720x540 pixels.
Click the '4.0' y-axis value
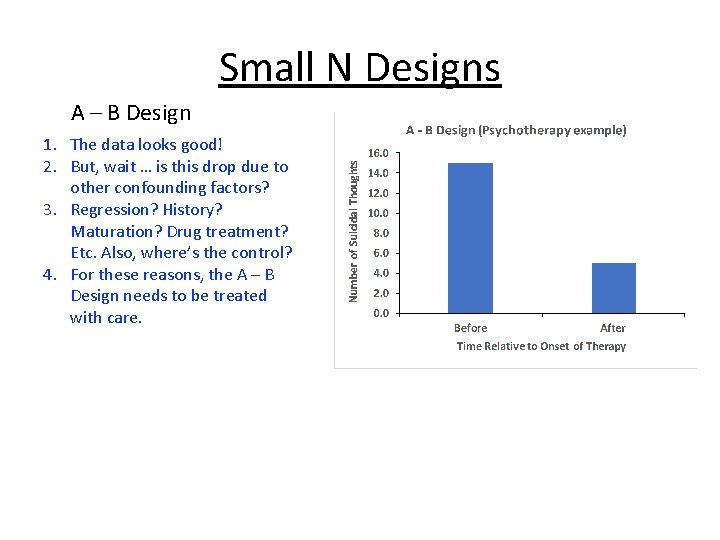(381, 273)
